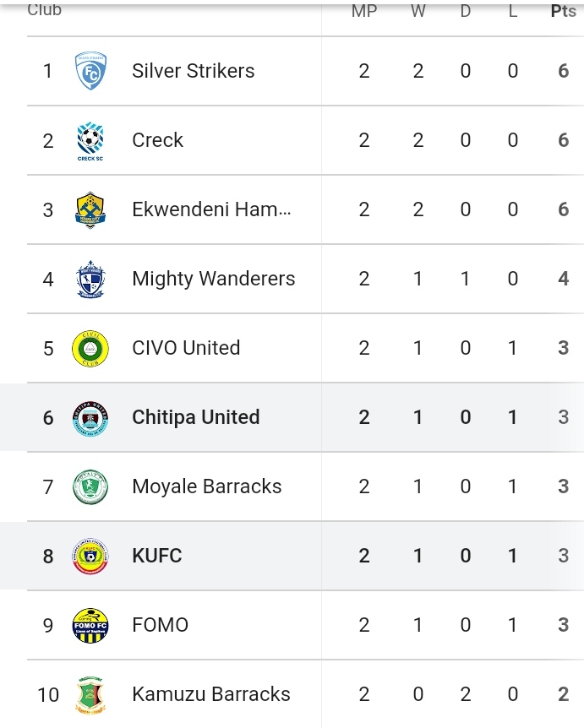Click the Kamuzu Barracks team name
The height and width of the screenshot is (728, 584).
pyautogui.click(x=211, y=694)
